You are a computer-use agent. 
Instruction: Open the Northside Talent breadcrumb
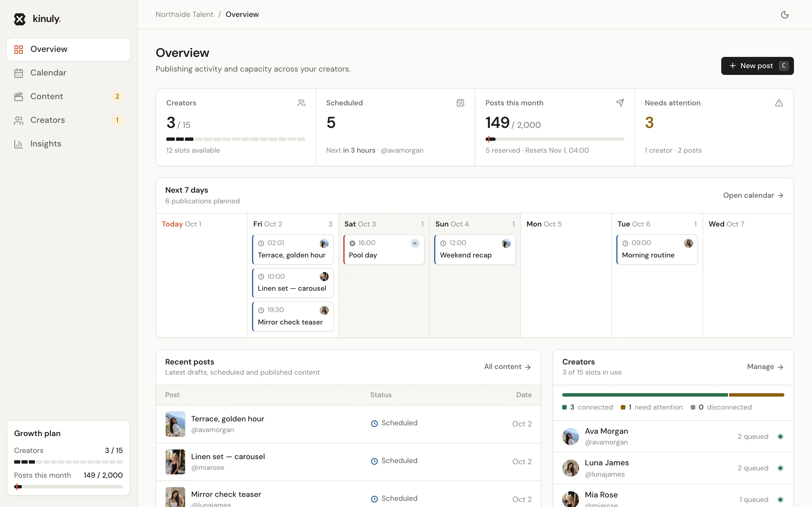(184, 14)
